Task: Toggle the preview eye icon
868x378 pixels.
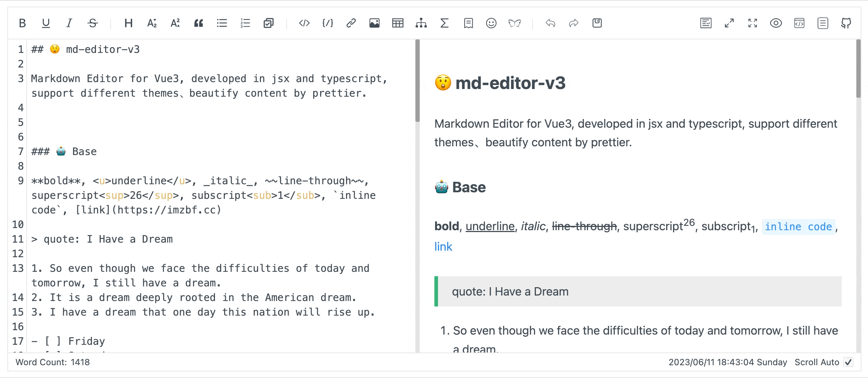Action: (776, 23)
